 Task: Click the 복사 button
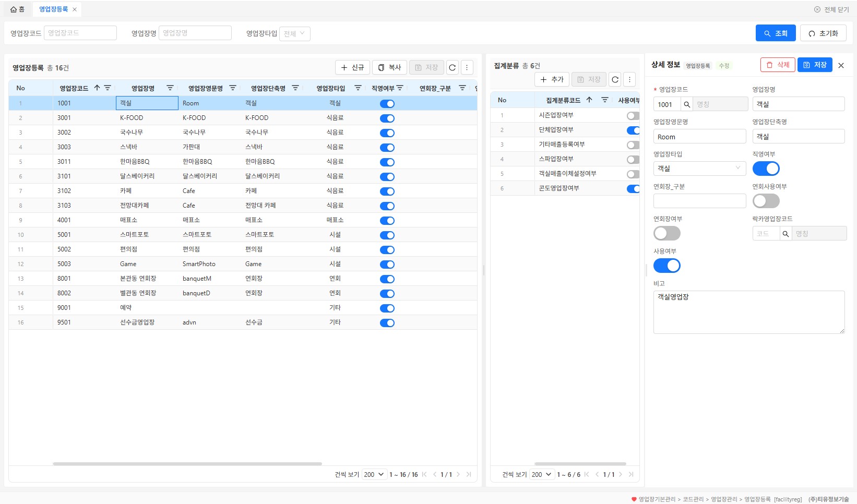pos(389,67)
